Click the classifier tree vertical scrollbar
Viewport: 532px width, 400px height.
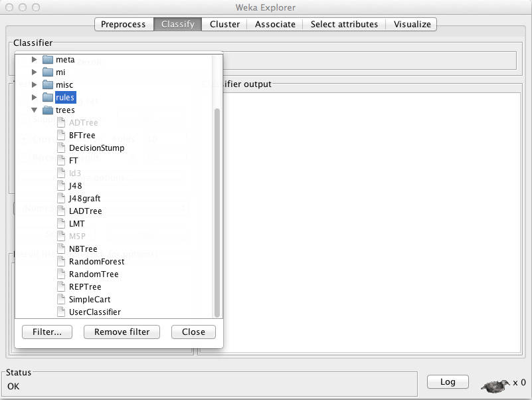(x=217, y=213)
